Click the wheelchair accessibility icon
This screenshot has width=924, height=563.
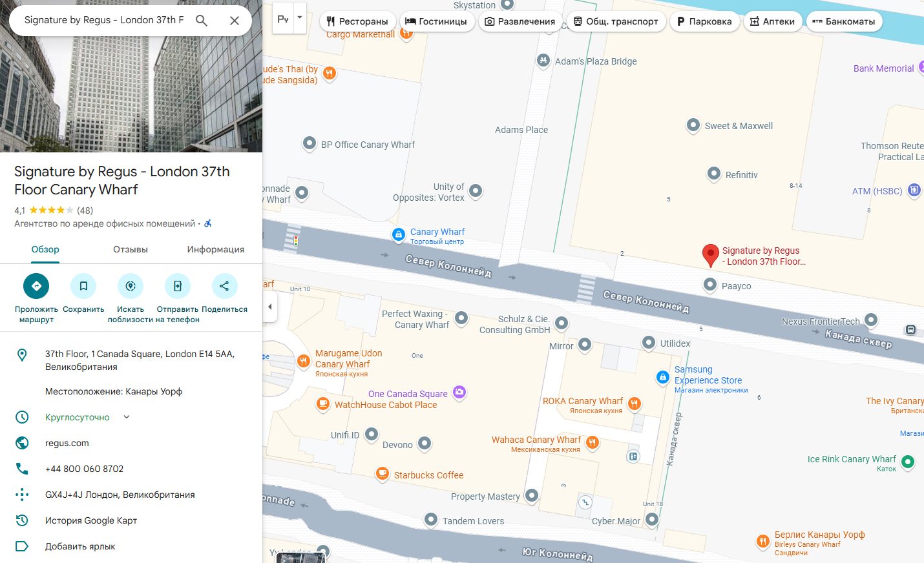208,223
